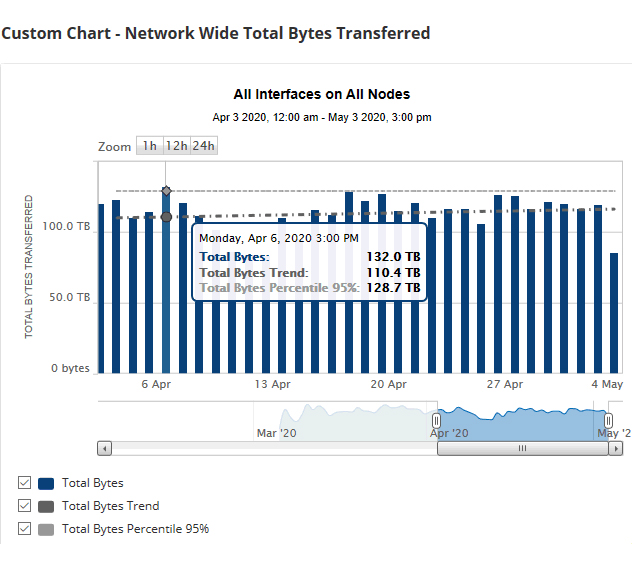Set chart zoom to 24h

(x=204, y=146)
